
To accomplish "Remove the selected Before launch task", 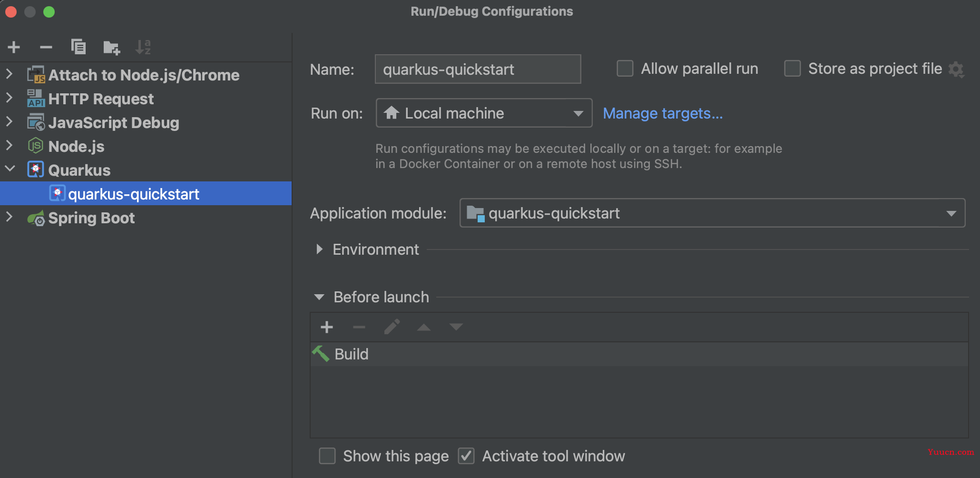I will 359,327.
